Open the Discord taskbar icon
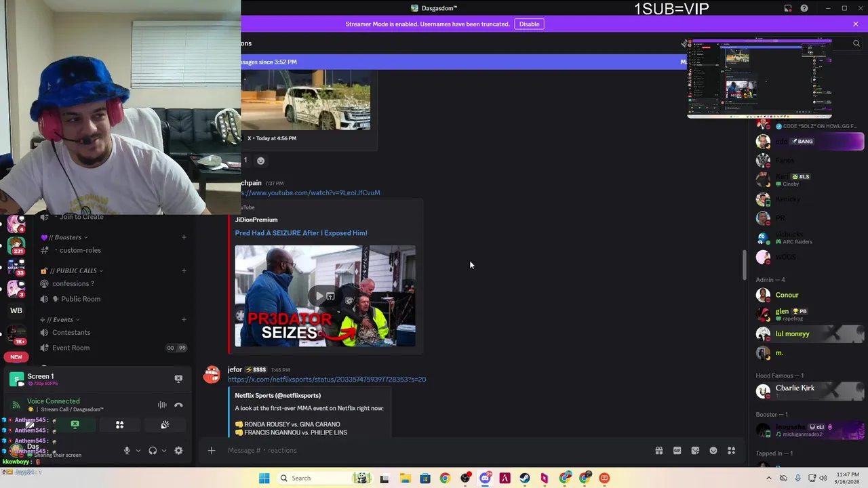Screen dimensions: 868x488 coord(485,478)
